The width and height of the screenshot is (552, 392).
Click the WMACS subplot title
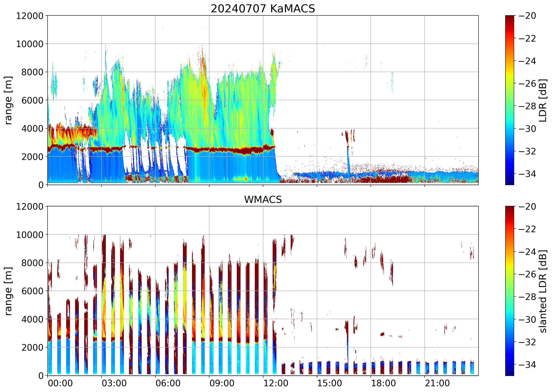click(263, 200)
